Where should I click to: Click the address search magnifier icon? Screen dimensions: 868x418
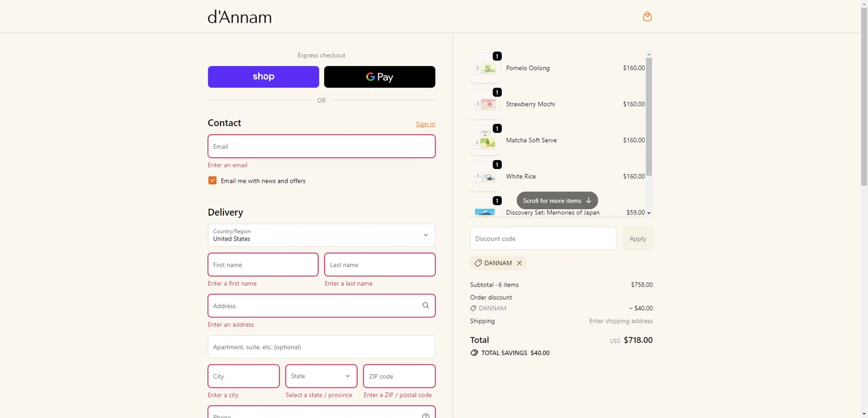click(425, 306)
